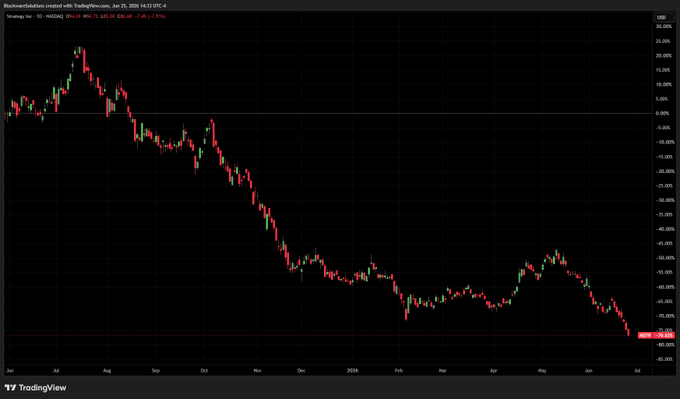
Task: Click the 'BlockwareSolutions created with TradingView.com' header text
Action: click(58, 6)
